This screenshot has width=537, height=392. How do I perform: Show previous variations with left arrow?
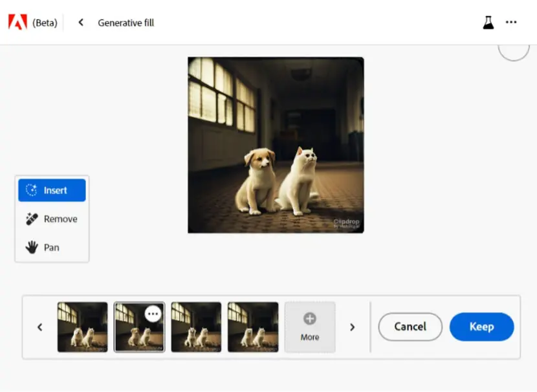(39, 327)
